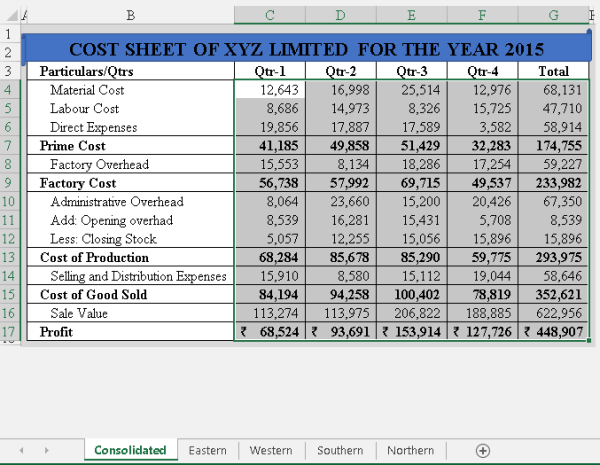Switch to the Eastern sheet tab
This screenshot has width=600, height=465.
pyautogui.click(x=207, y=451)
